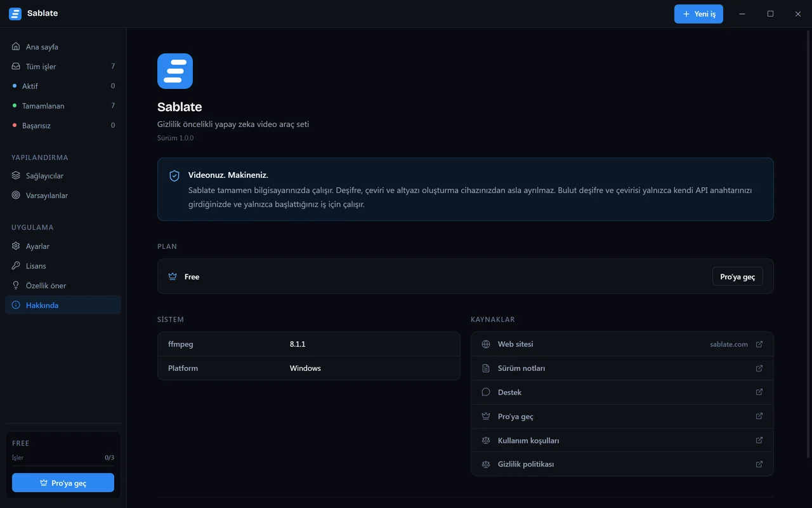
Task: Click the crown icon in the Kaynaklar list
Action: tap(486, 417)
